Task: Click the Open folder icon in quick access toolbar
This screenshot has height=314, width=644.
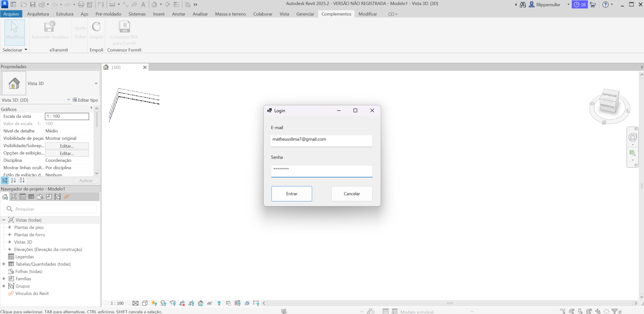Action: coord(23,4)
